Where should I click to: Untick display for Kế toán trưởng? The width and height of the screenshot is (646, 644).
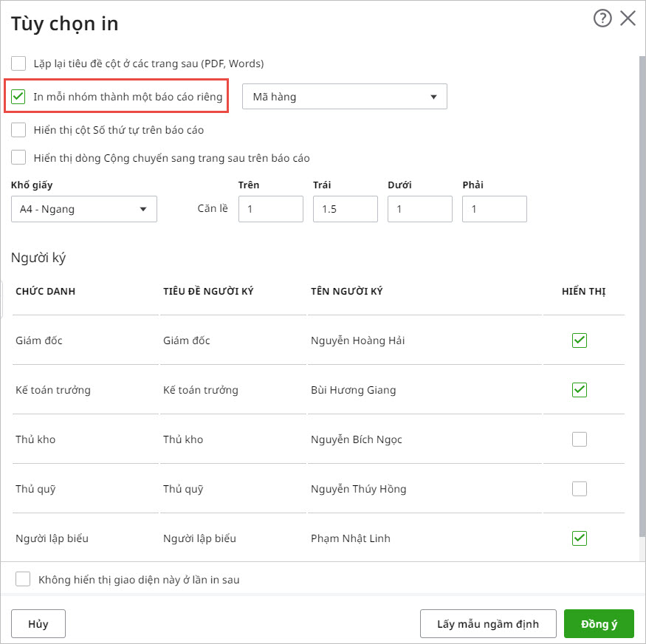(x=580, y=390)
